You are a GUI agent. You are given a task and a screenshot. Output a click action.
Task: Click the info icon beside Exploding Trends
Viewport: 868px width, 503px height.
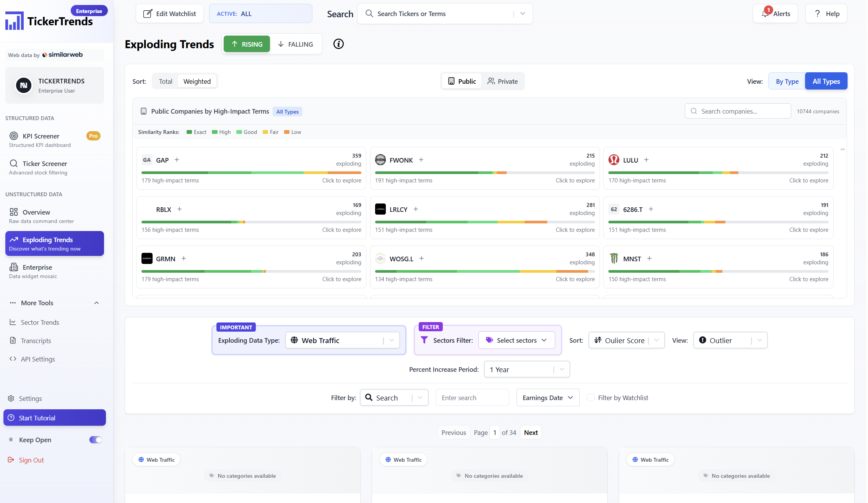(338, 44)
